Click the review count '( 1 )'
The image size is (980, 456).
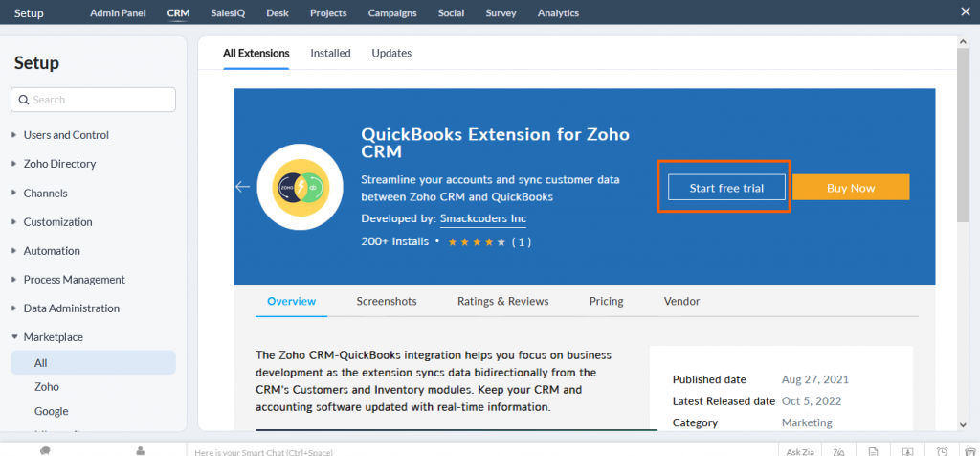click(x=522, y=242)
